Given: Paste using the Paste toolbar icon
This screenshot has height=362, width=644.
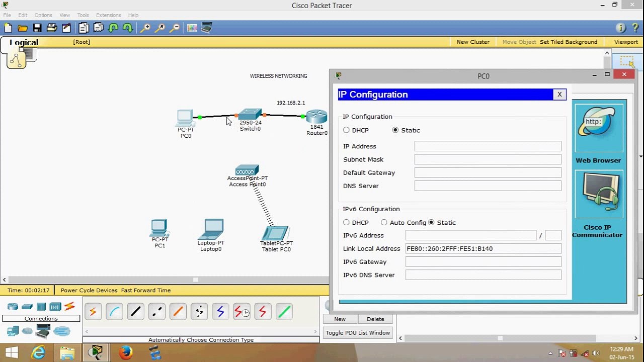Looking at the screenshot, I should (x=99, y=28).
